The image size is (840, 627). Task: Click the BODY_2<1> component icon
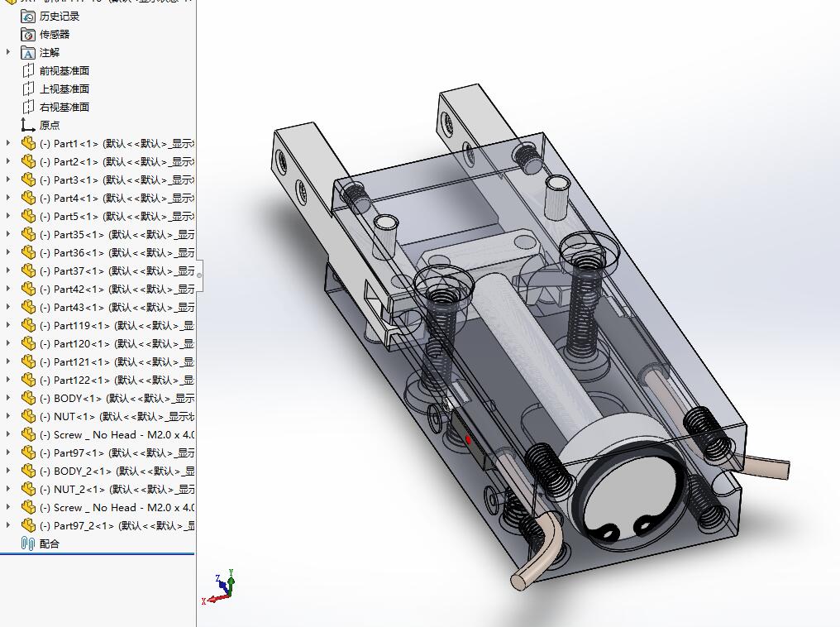[x=28, y=471]
